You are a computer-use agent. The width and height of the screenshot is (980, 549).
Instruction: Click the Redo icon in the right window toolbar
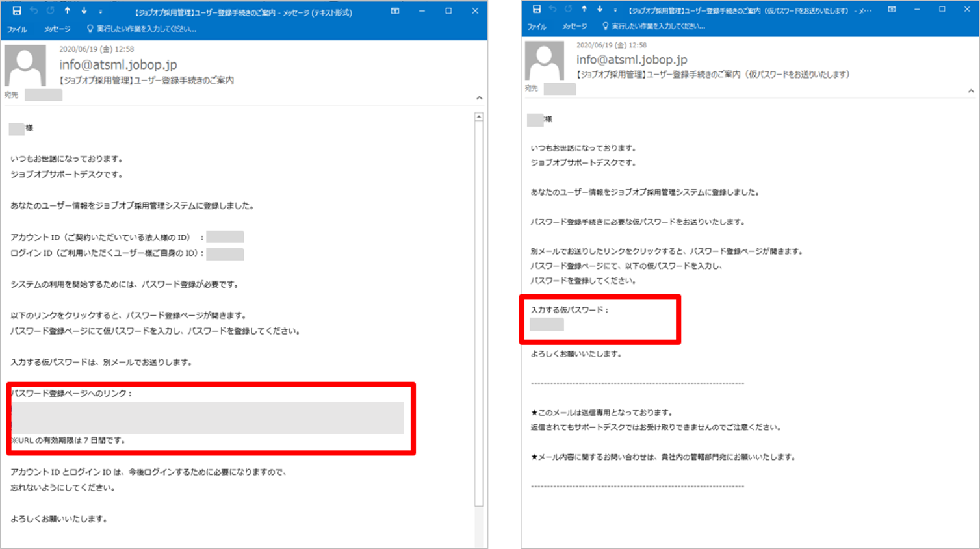[x=568, y=9]
